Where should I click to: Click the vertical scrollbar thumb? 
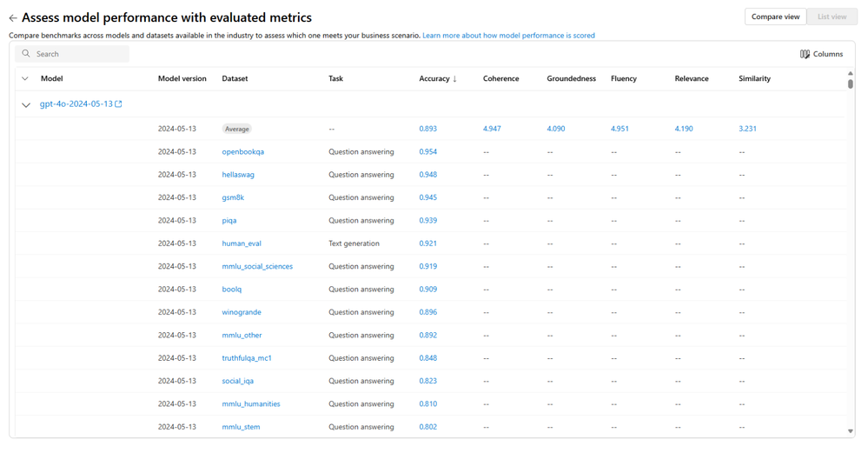(851, 83)
